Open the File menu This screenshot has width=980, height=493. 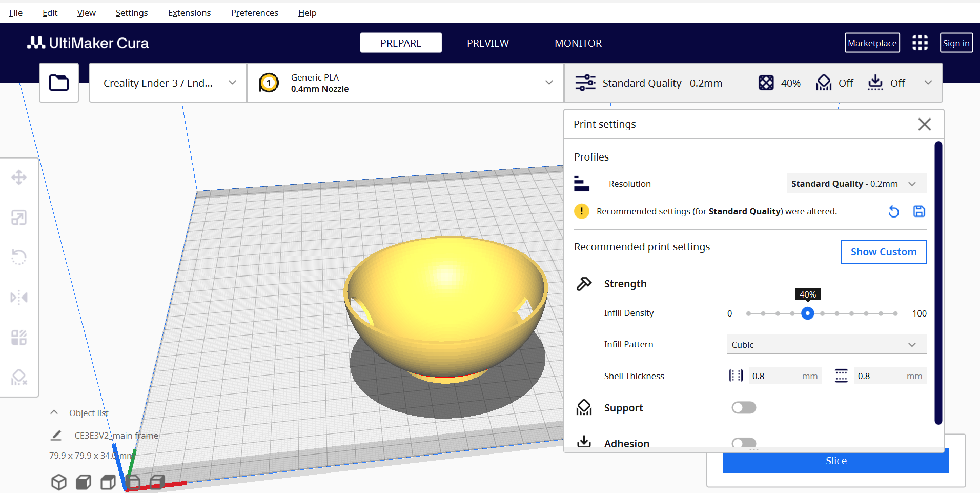click(x=16, y=13)
